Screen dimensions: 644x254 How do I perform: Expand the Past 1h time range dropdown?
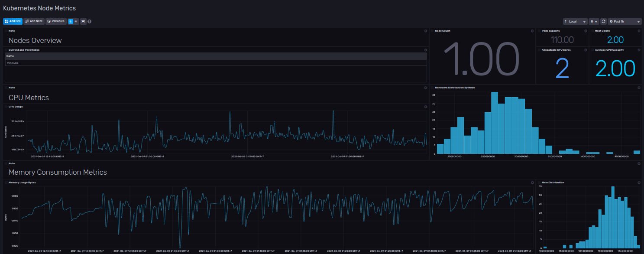[x=625, y=21]
